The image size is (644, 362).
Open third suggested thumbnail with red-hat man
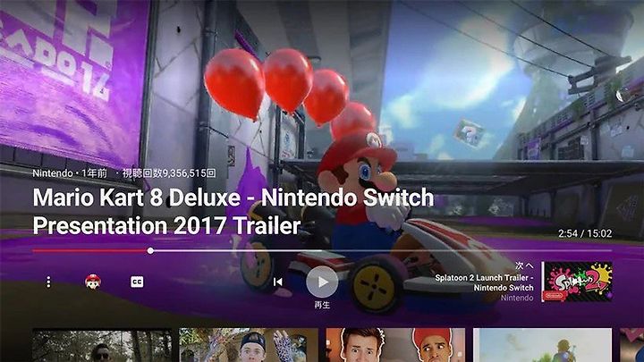tap(395, 345)
